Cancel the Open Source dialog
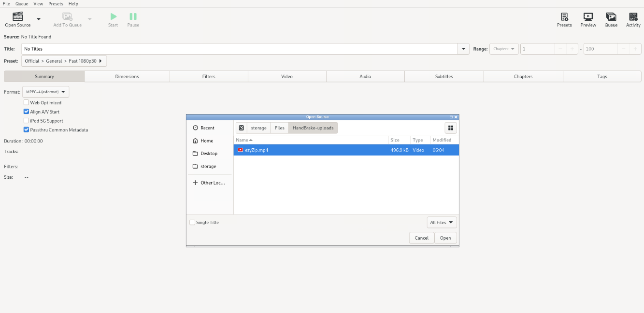This screenshot has height=313, width=644. point(421,238)
